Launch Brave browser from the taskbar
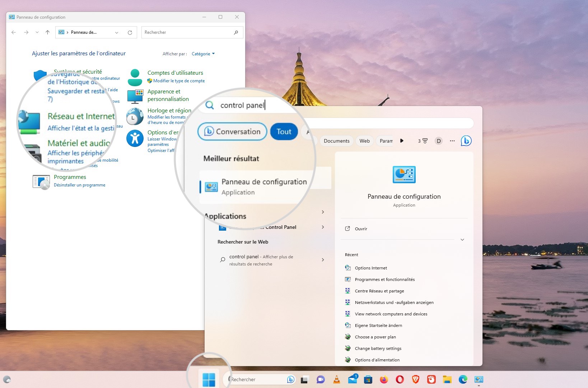Screen dimensions: 588x388 [416, 379]
